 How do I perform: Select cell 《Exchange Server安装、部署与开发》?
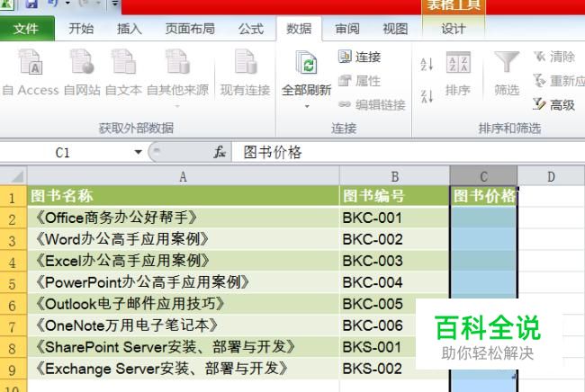coord(183,369)
